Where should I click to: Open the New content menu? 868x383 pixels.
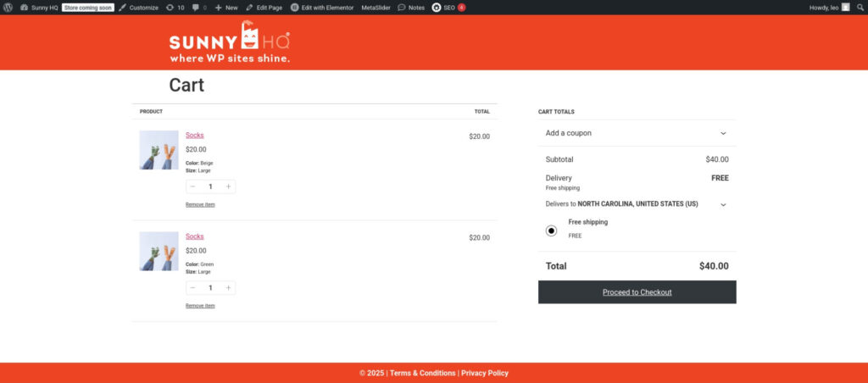225,8
